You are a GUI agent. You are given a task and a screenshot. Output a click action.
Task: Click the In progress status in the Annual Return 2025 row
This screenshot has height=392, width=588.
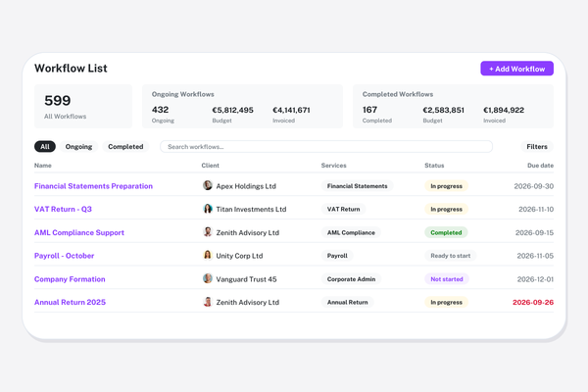tap(446, 303)
